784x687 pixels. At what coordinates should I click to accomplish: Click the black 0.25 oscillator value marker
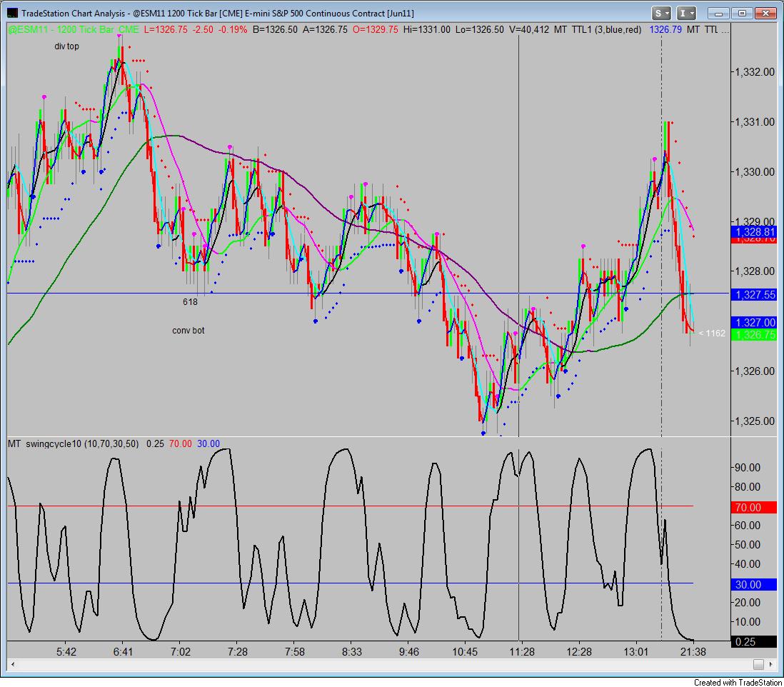pos(754,641)
